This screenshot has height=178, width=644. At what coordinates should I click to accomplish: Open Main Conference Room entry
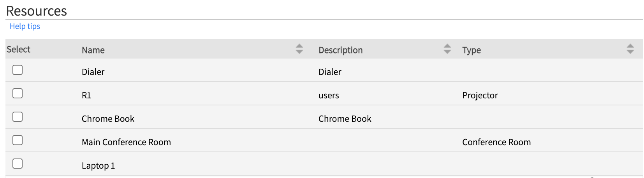tap(126, 142)
